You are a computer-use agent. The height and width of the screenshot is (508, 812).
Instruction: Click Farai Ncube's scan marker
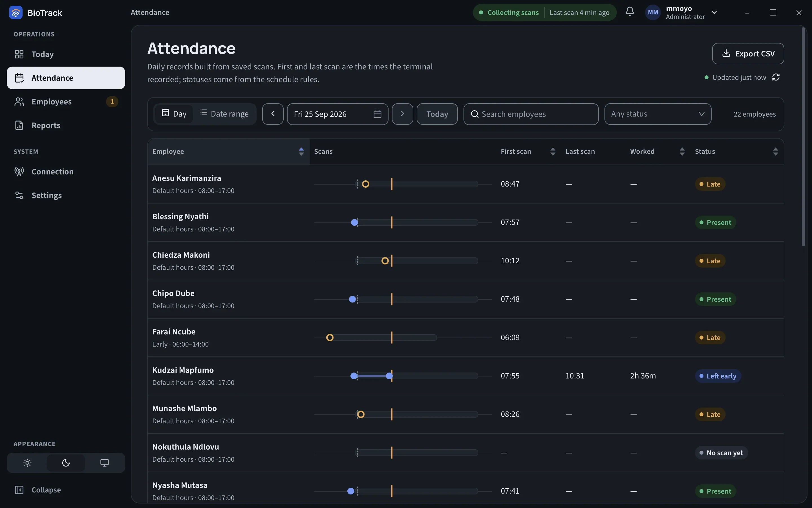330,338
